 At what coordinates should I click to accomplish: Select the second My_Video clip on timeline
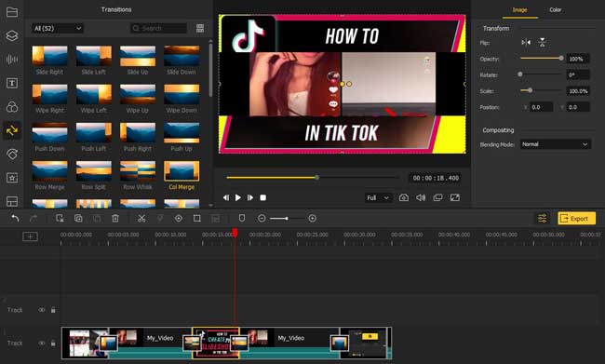289,344
